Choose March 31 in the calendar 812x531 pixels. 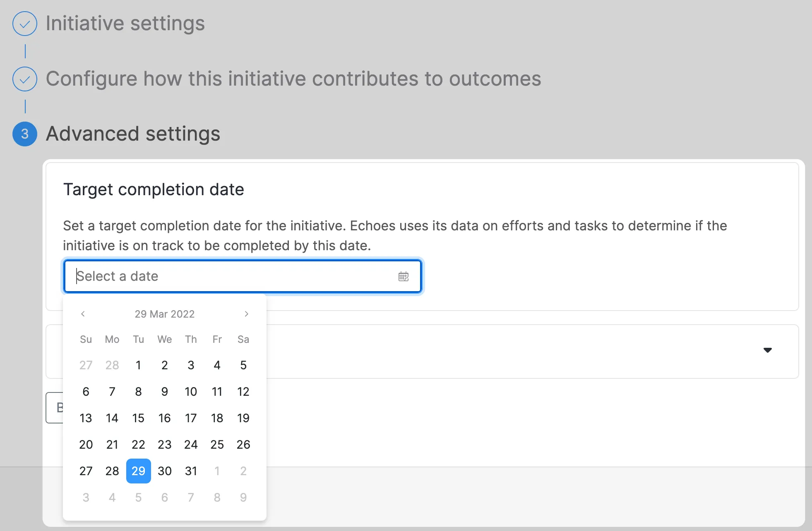click(191, 471)
